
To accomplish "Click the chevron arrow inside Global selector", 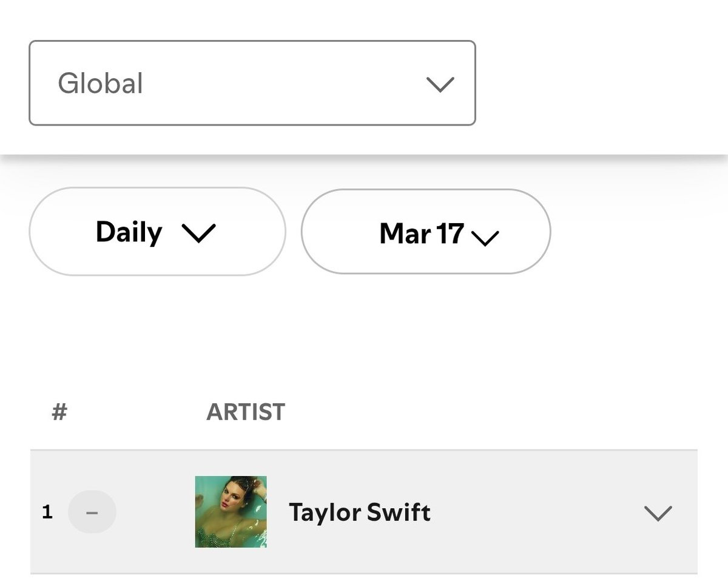I will click(x=440, y=84).
